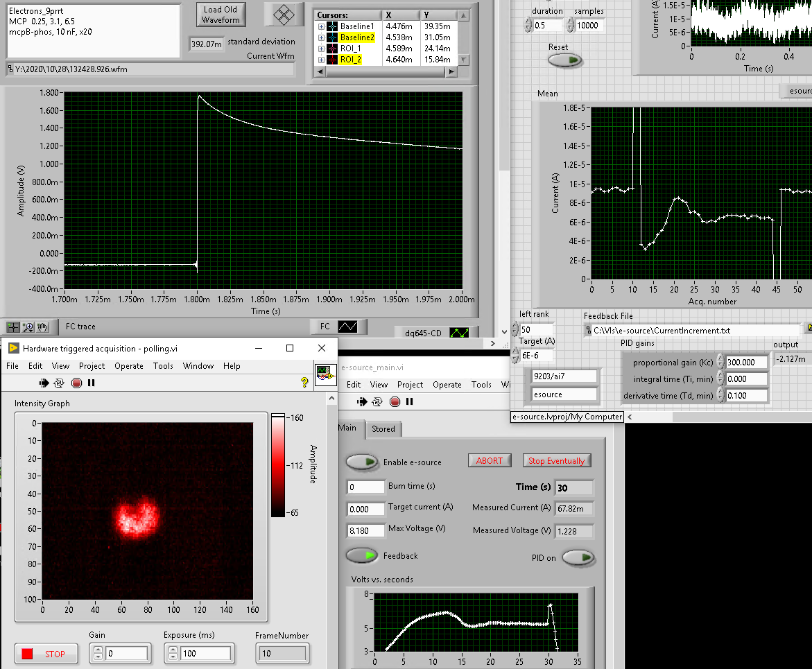Switch the PID on toggle
This screenshot has width=812, height=669.
pyautogui.click(x=578, y=557)
